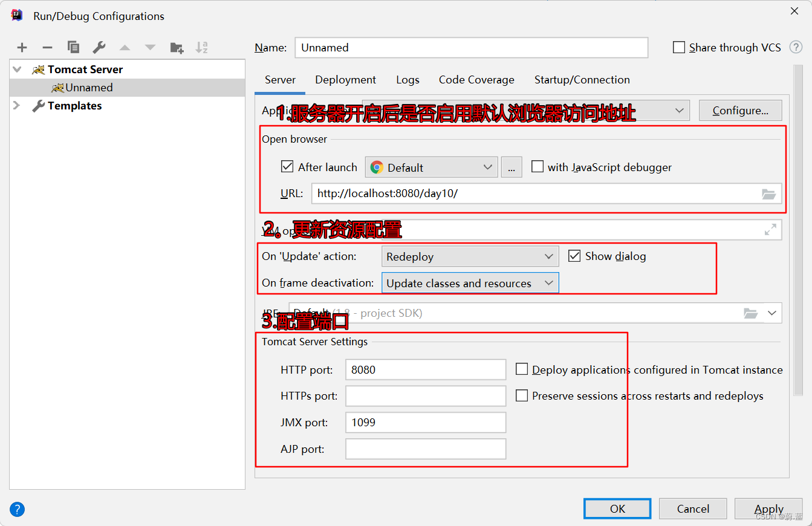
Task: Open the On frame deactivation dropdown
Action: (470, 283)
